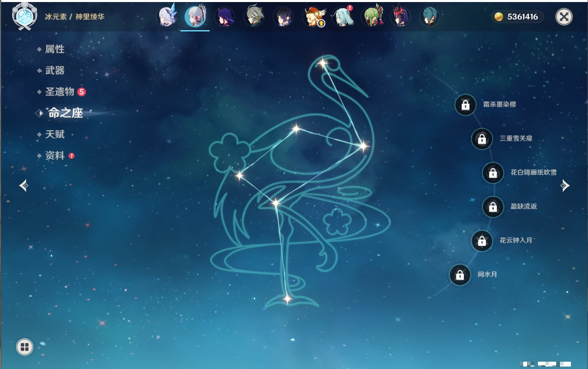This screenshot has width=588, height=369.
Task: Open the grid menu icon at bottom-left
Action: point(24,347)
